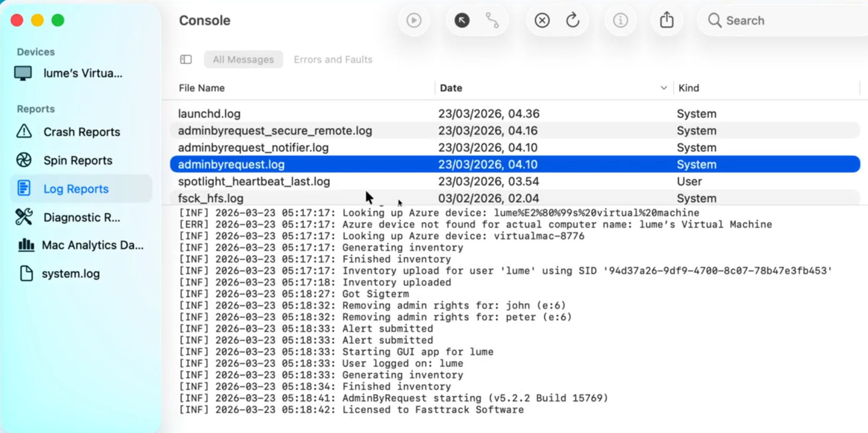868x433 pixels.
Task: Open Diagnostic Reports in the sidebar
Action: (81, 217)
